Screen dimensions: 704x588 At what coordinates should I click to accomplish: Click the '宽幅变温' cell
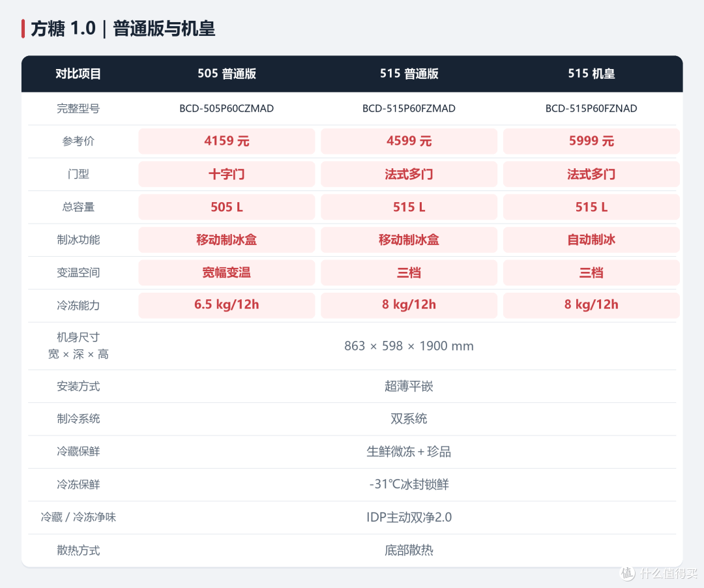(227, 272)
